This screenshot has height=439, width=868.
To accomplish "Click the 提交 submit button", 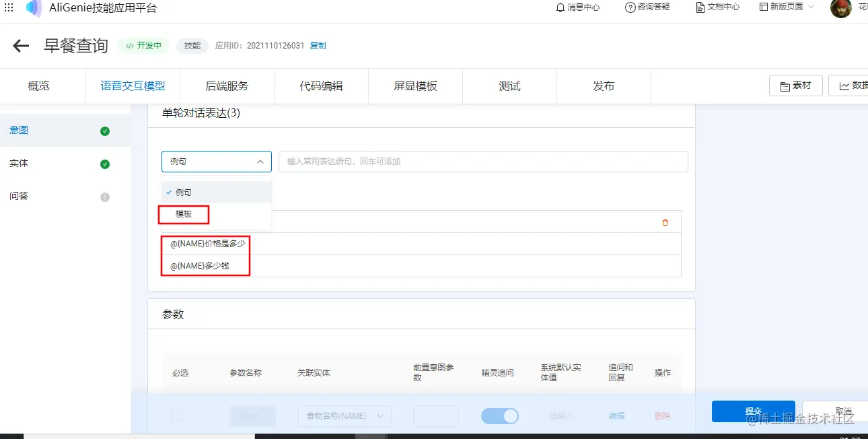I will pos(753,411).
